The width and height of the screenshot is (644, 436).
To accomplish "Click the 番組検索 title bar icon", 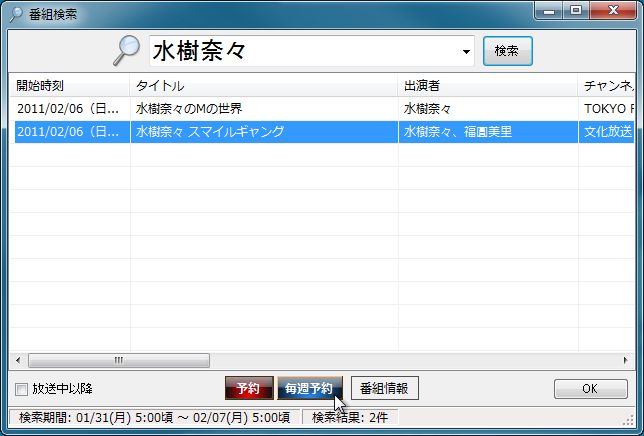I will coord(16,14).
